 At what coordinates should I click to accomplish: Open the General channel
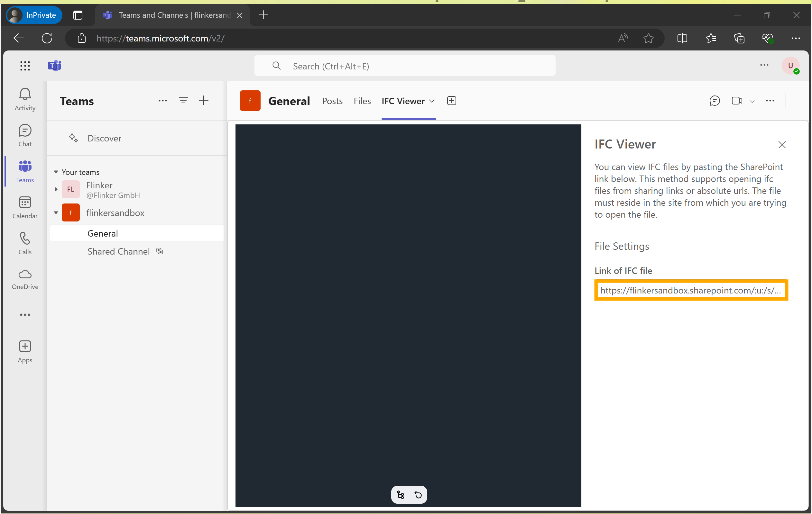tap(137, 233)
